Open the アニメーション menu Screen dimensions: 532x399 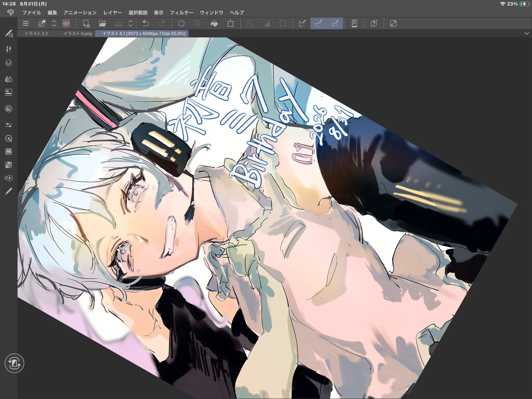tap(80, 12)
